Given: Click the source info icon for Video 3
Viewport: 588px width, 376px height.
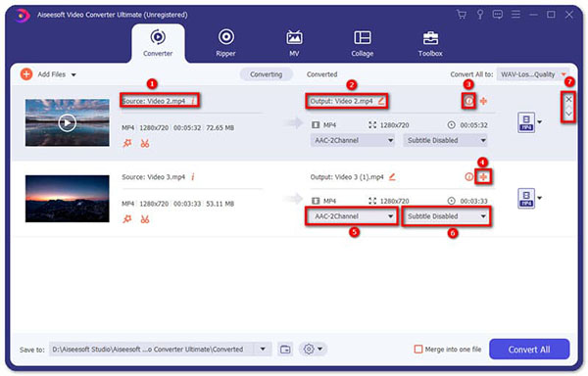Looking at the screenshot, I should point(193,177).
